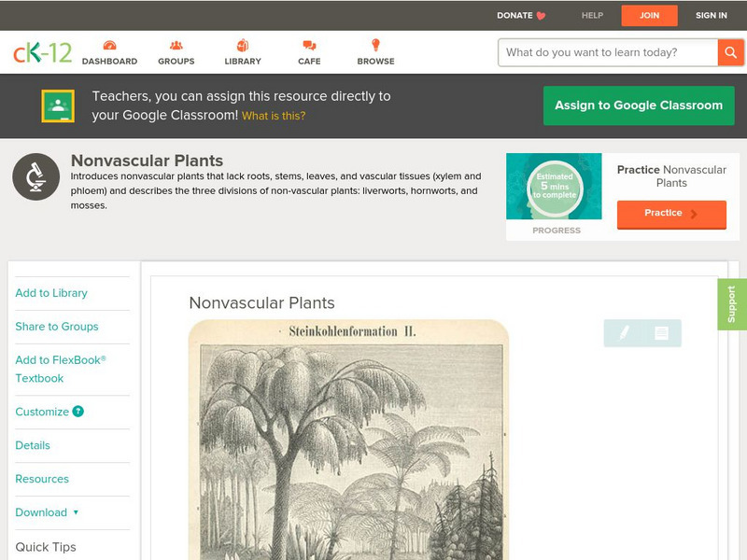The height and width of the screenshot is (560, 747).
Task: Click the microscope subject icon
Action: (35, 176)
